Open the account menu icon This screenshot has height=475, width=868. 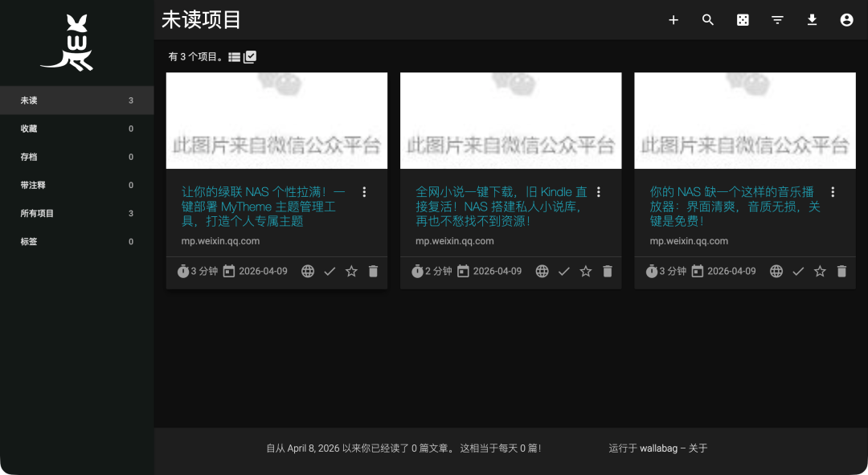846,19
